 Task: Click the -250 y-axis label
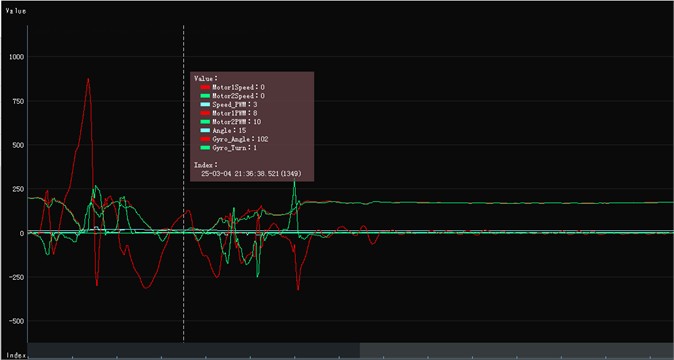point(16,278)
